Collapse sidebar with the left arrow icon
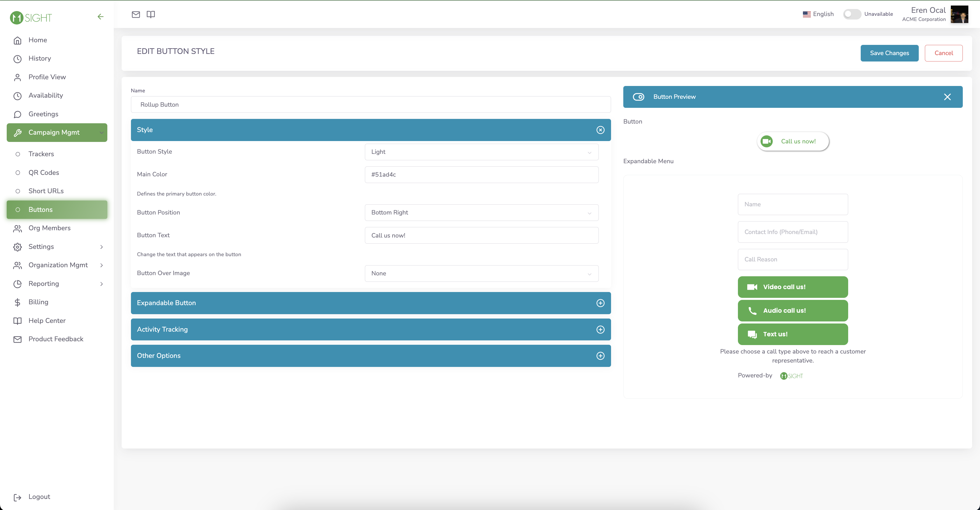The width and height of the screenshot is (980, 510). pyautogui.click(x=100, y=17)
